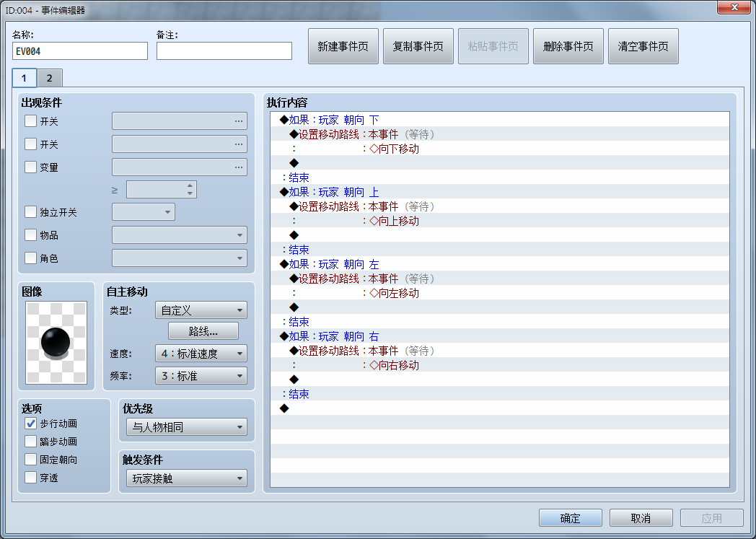Image resolution: width=756 pixels, height=539 pixels.
Task: Check the 角色 condition checkbox
Action: point(30,258)
